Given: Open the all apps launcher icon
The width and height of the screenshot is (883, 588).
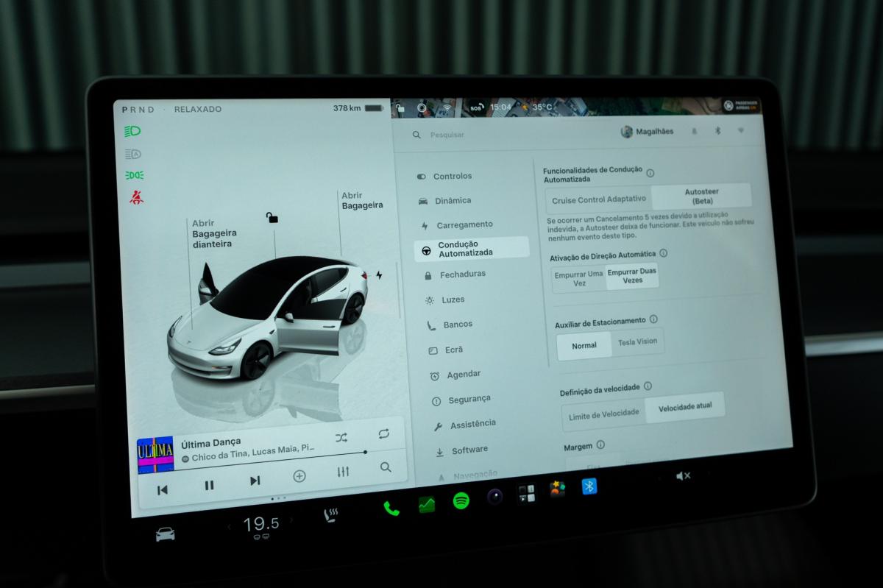Looking at the screenshot, I should 526,494.
